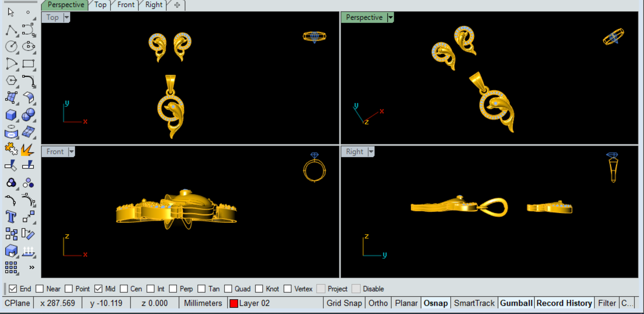Toggle Grid Snap in status bar

[x=344, y=303]
